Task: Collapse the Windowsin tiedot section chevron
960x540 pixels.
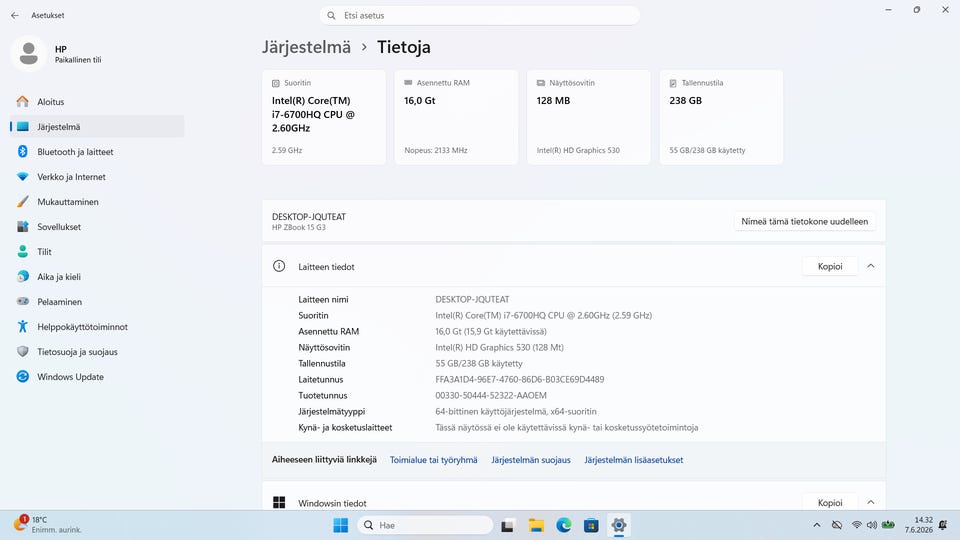Action: (x=871, y=502)
